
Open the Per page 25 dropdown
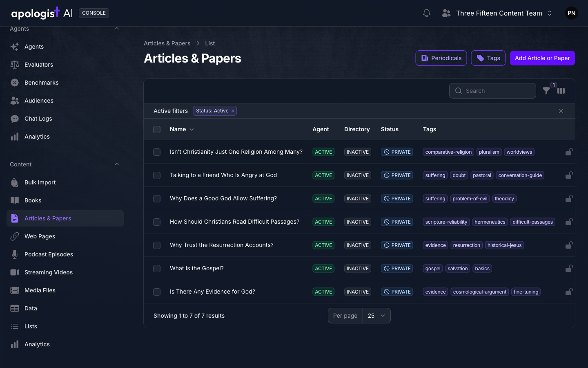[376, 316]
